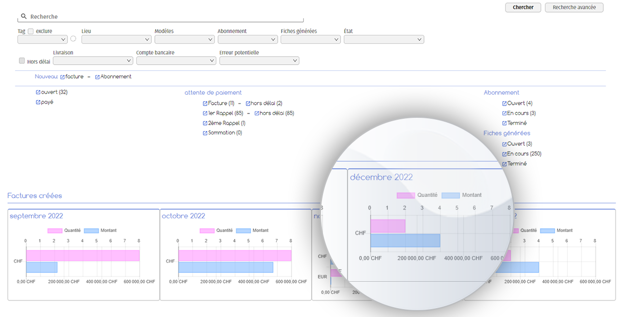The width and height of the screenshot is (644, 317).
Task: Click Fiches générées En cours (250) icon
Action: (504, 154)
